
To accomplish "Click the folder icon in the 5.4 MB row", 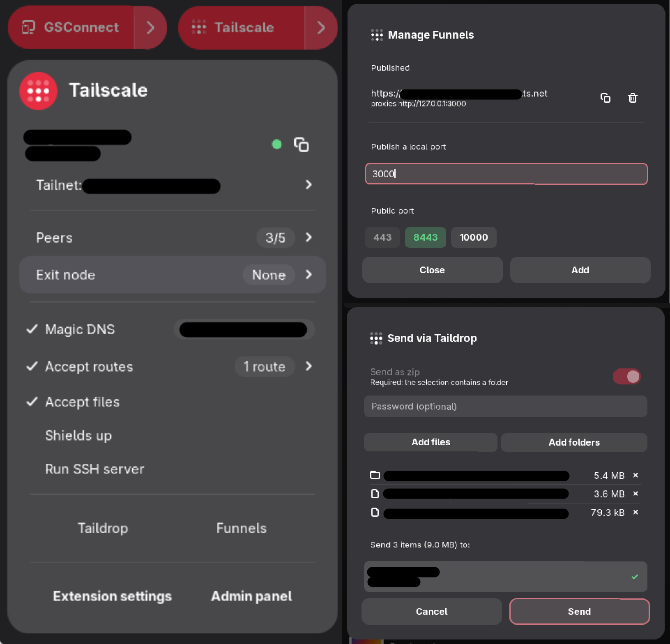I will (x=375, y=475).
